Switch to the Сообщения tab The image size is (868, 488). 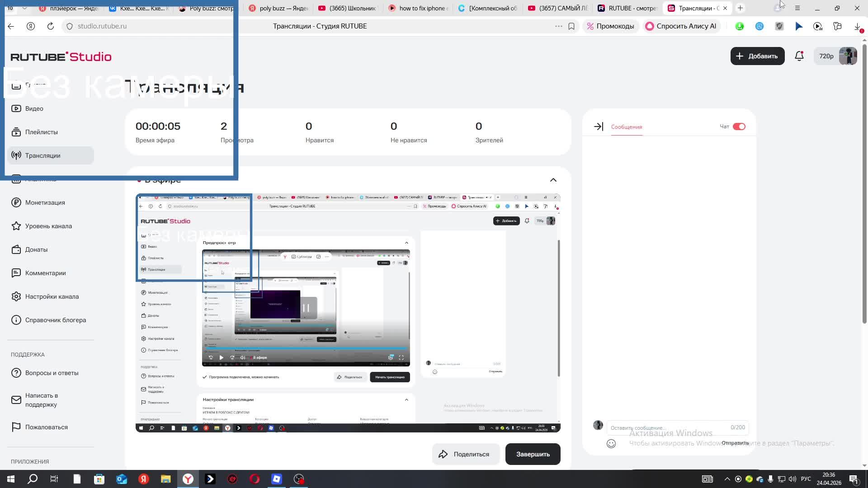pos(626,127)
